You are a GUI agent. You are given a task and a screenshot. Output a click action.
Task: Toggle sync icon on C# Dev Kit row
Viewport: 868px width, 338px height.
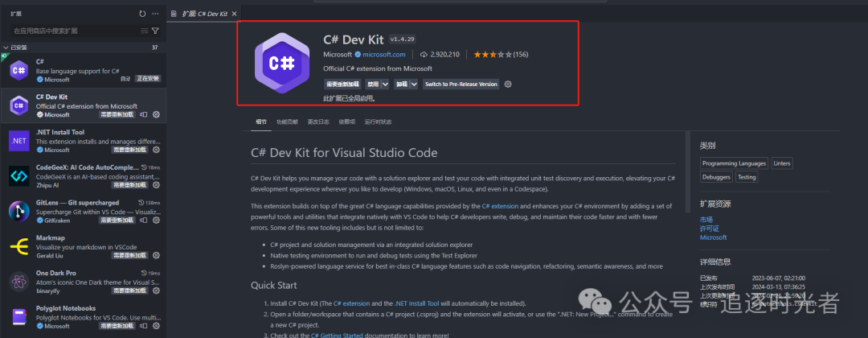point(143,115)
